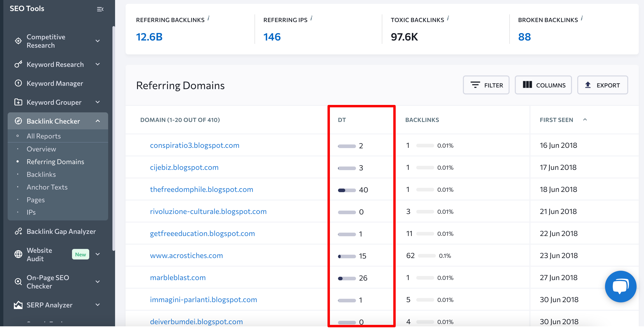
Task: Expand the Keyword Research section
Action: pyautogui.click(x=98, y=64)
